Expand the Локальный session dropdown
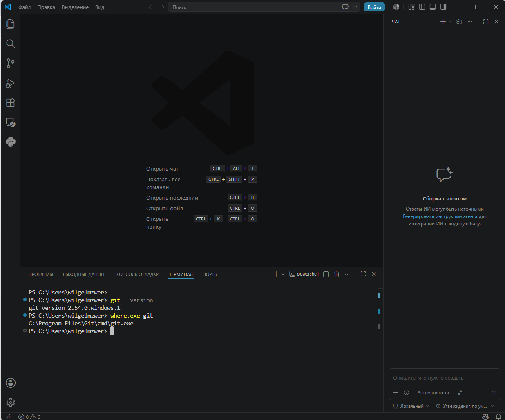505x420 pixels. click(x=411, y=406)
